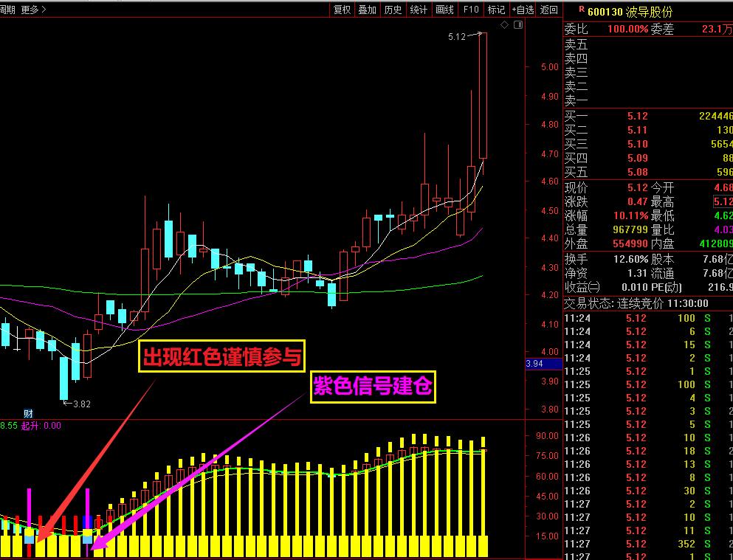This screenshot has width=733, height=560.
Task: Click the 委比 value 100.00%
Action: tap(628, 30)
